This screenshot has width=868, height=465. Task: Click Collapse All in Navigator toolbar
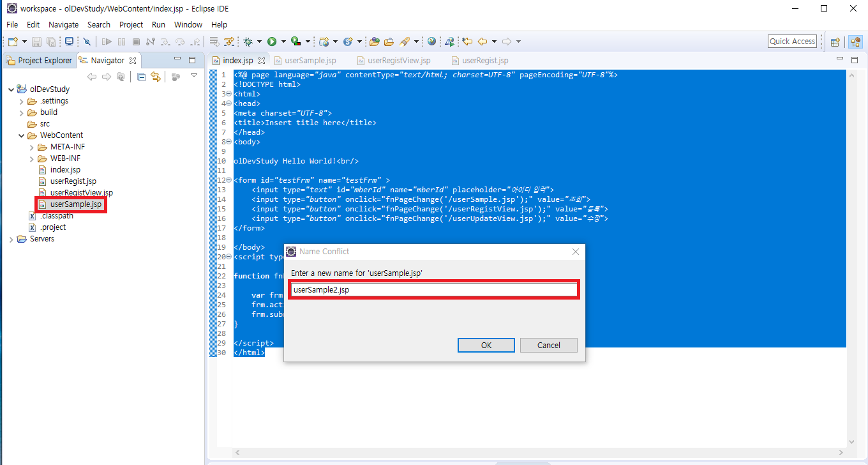pyautogui.click(x=141, y=77)
